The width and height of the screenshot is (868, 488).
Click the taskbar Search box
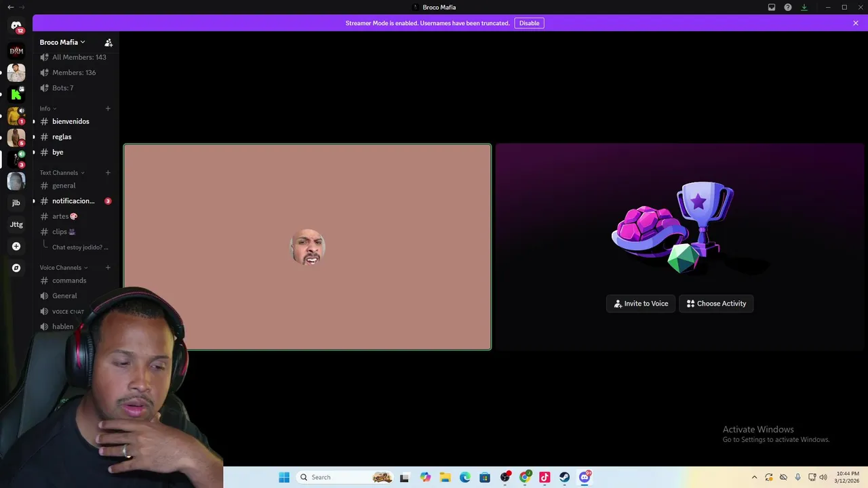[x=346, y=477]
